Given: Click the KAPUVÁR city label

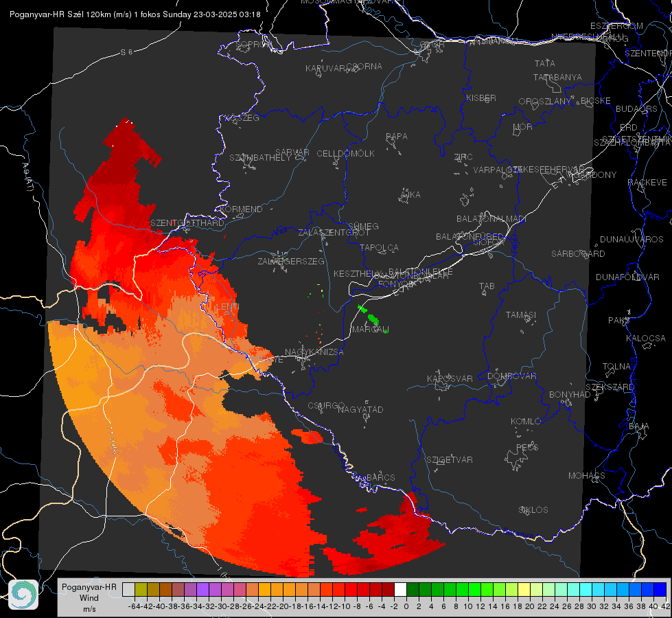Looking at the screenshot, I should click(x=326, y=68).
